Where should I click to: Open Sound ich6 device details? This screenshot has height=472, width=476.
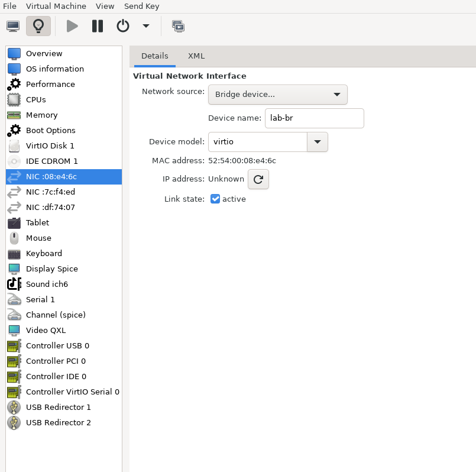pos(47,284)
